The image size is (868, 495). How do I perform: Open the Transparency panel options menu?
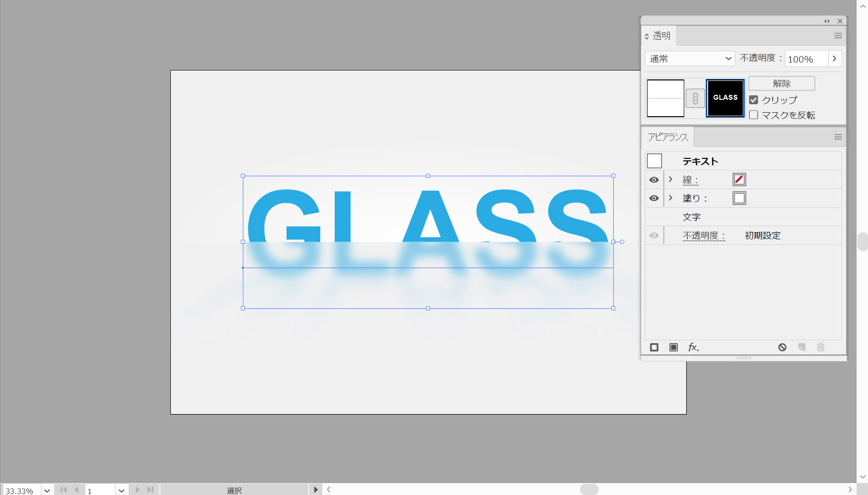click(838, 36)
